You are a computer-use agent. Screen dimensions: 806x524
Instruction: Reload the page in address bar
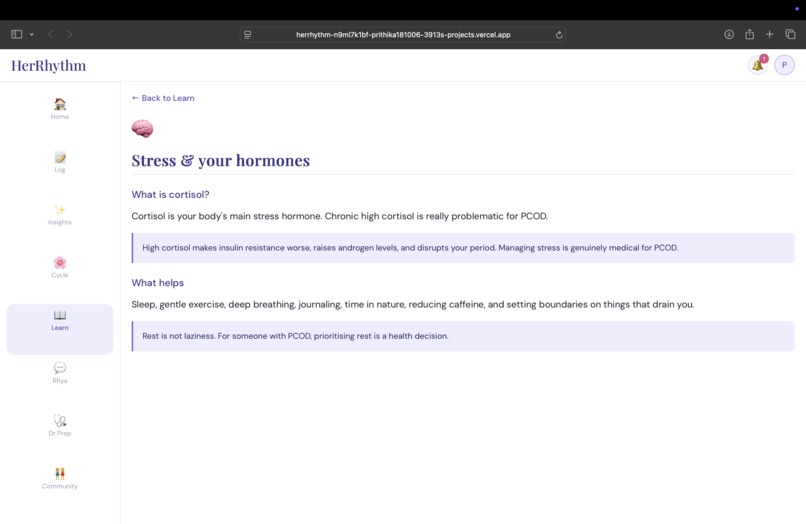point(559,35)
